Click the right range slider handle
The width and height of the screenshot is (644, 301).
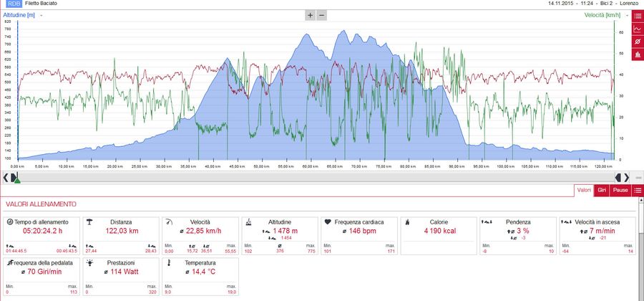click(618, 177)
